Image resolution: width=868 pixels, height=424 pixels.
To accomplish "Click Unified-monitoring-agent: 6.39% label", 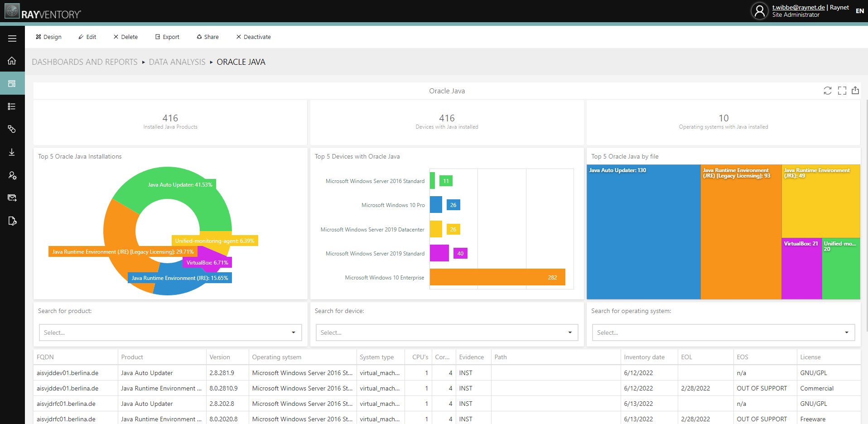I will pyautogui.click(x=215, y=241).
